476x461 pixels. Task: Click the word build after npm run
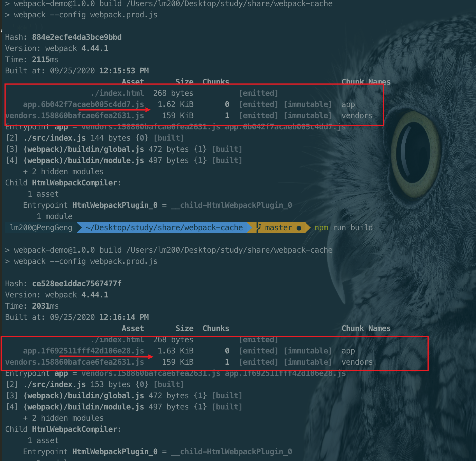(362, 227)
